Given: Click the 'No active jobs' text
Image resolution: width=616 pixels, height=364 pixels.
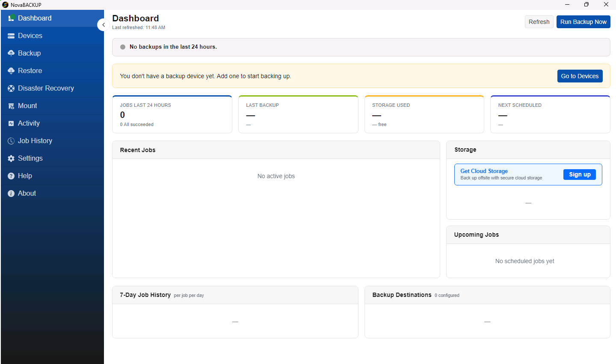Looking at the screenshot, I should pos(276,176).
